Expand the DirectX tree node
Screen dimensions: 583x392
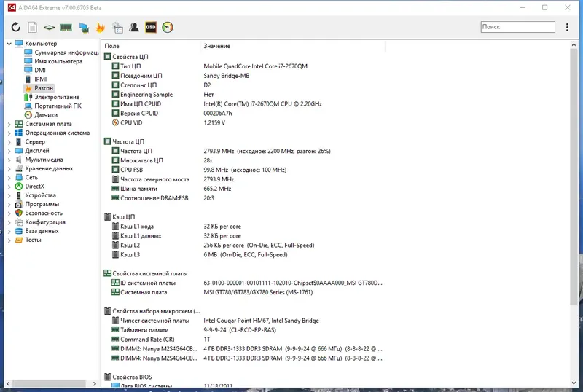coord(9,187)
